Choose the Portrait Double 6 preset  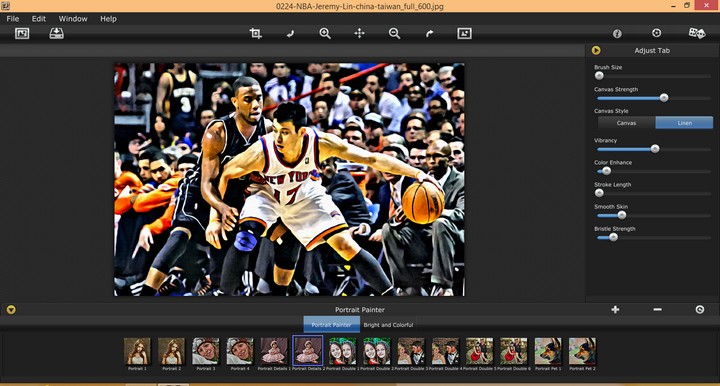(513, 351)
